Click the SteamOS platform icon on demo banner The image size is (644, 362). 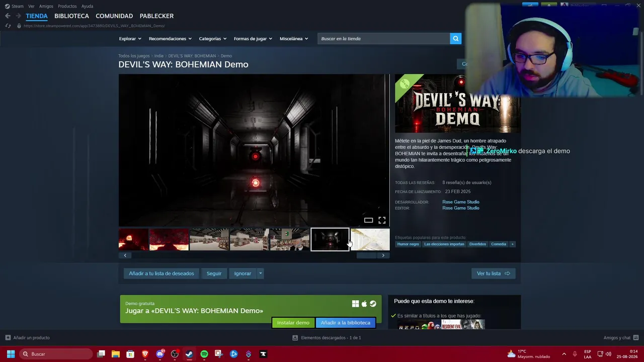coord(373,304)
